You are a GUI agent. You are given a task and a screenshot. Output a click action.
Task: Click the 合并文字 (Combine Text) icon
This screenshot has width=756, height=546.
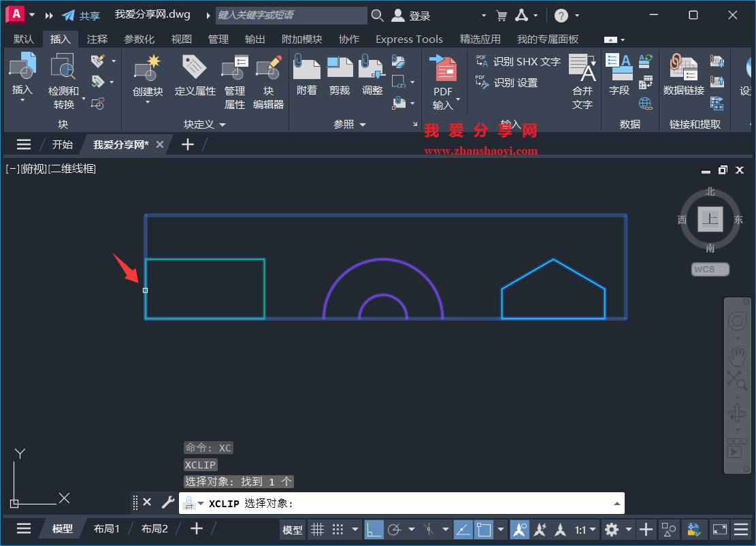(x=583, y=82)
